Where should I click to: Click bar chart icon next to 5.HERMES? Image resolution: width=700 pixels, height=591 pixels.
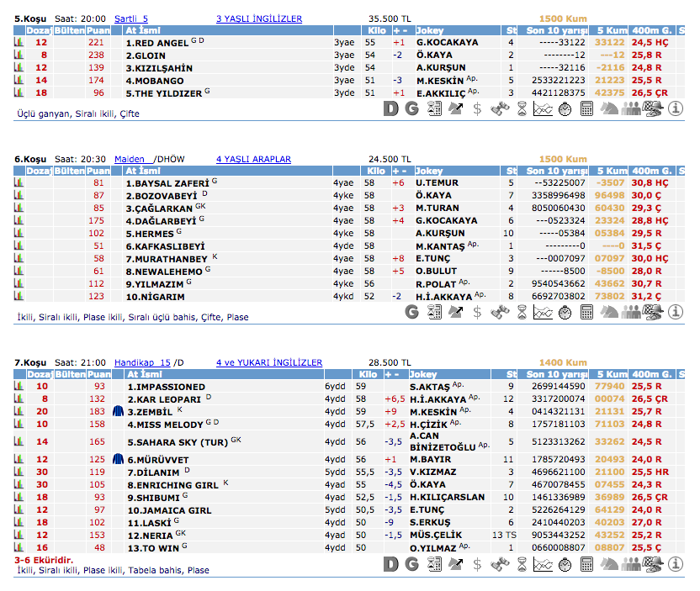click(19, 234)
